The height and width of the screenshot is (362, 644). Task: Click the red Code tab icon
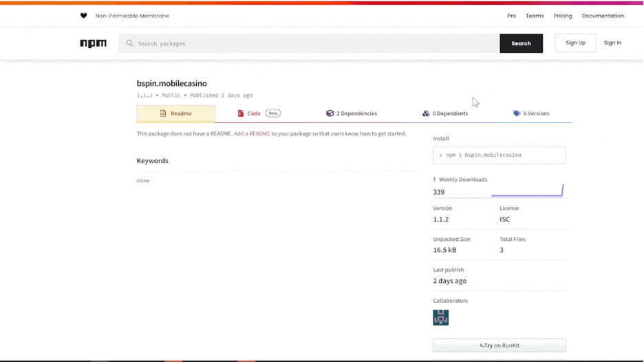pos(241,114)
